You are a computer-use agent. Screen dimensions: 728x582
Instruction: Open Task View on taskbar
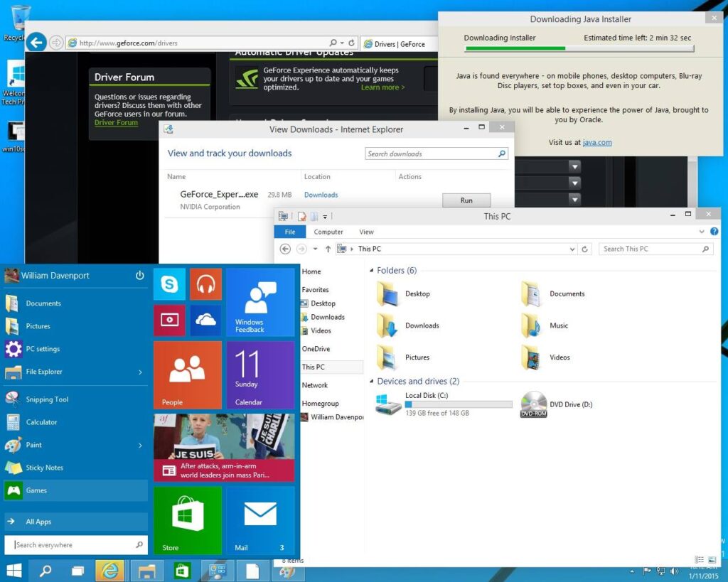pyautogui.click(x=77, y=571)
